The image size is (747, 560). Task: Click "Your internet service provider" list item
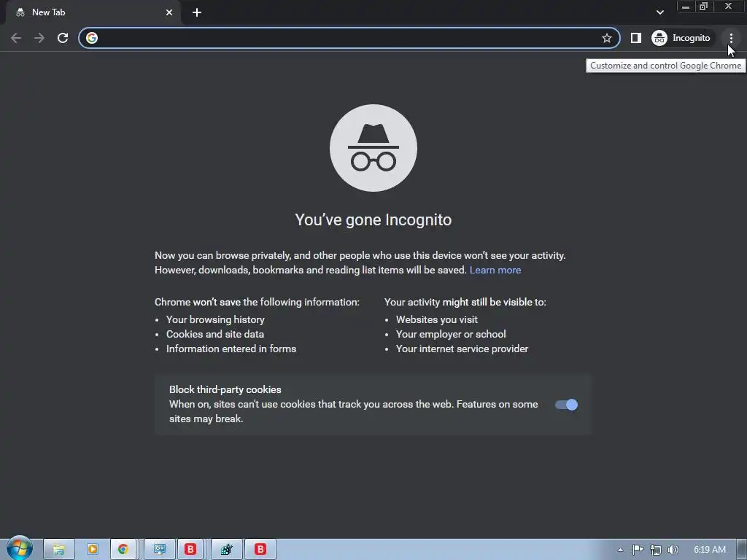pyautogui.click(x=462, y=349)
